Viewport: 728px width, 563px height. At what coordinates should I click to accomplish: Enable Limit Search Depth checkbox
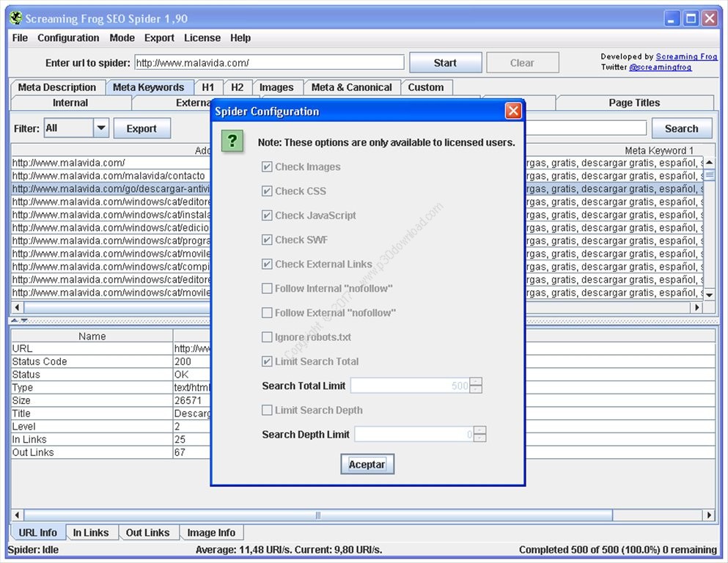267,410
